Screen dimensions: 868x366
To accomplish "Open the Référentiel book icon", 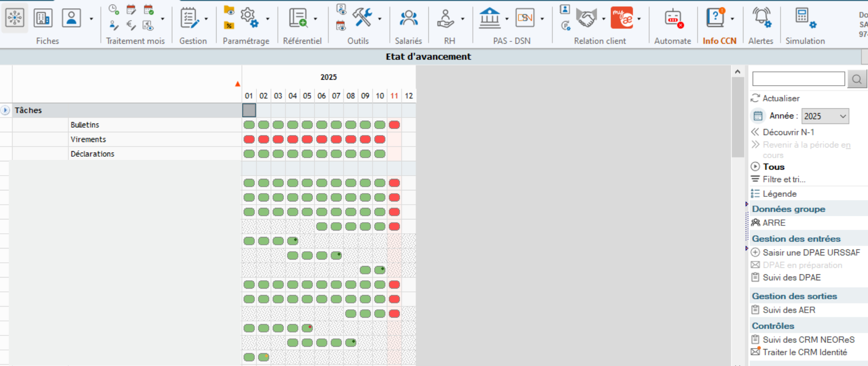I will click(x=298, y=18).
